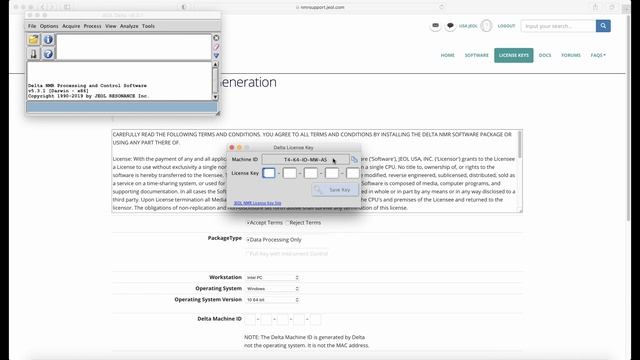The image size is (640, 360).
Task: Click Safari address bar
Action: (320, 7)
